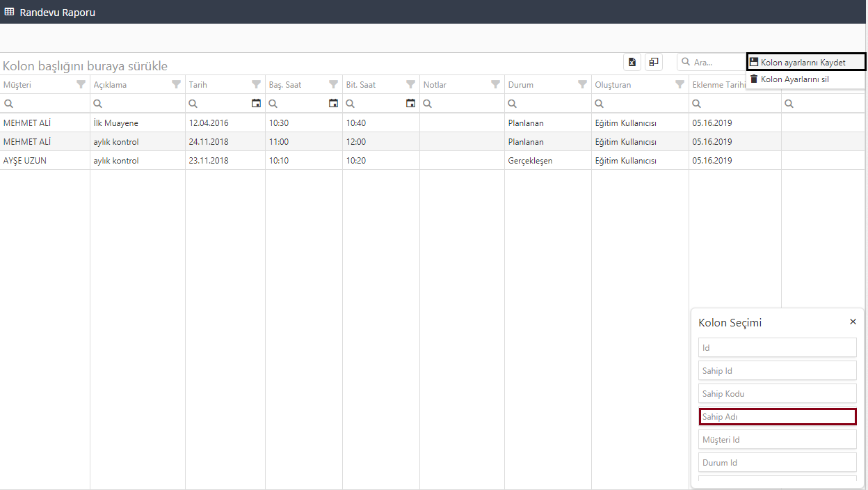Click the filter icon on Müşteri column

(x=81, y=84)
